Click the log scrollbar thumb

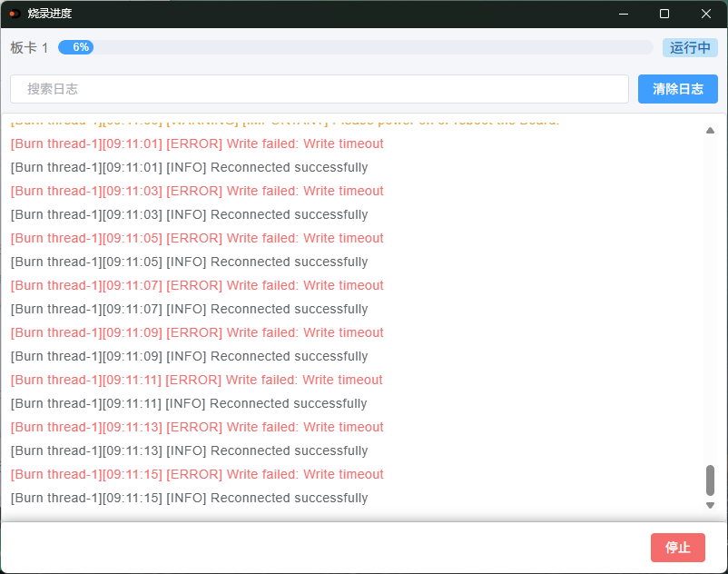point(710,480)
